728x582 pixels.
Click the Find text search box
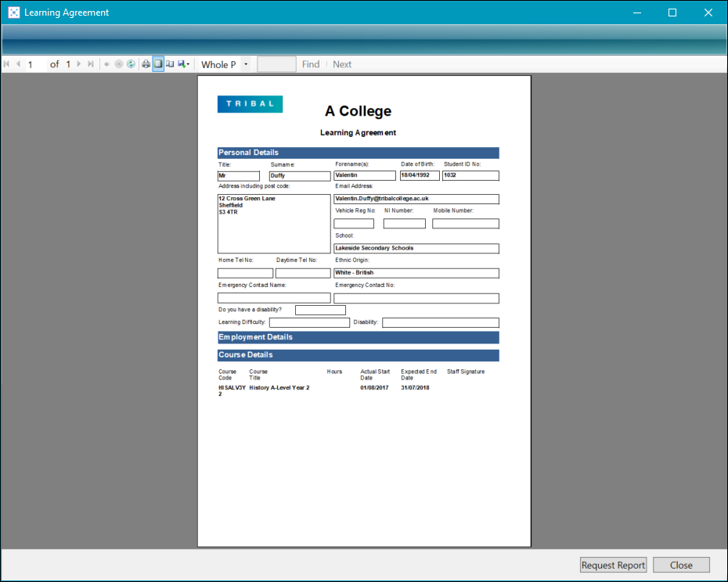[x=276, y=64]
